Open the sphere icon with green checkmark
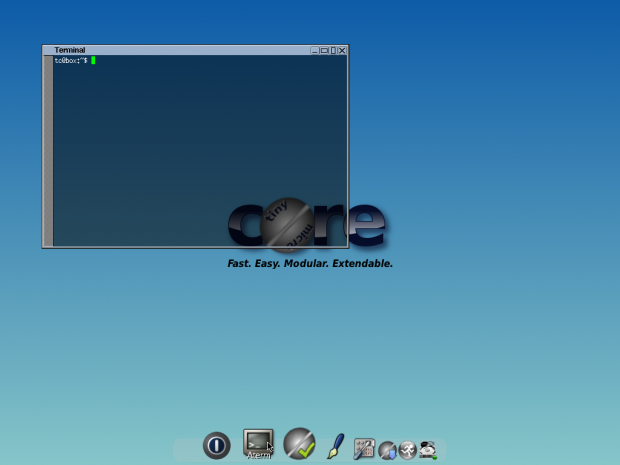The image size is (620, 465). (299, 443)
